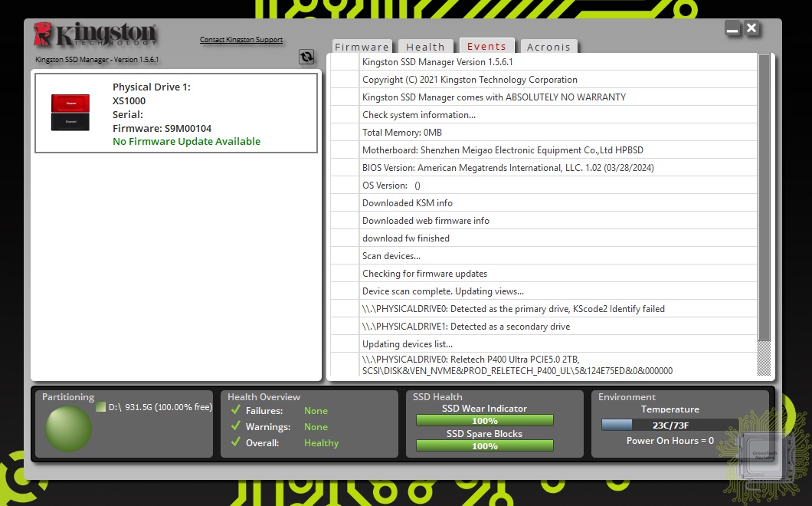Click the SSD Spare Blocks progress bar
Viewport: 812px width, 506px height.
coord(484,446)
